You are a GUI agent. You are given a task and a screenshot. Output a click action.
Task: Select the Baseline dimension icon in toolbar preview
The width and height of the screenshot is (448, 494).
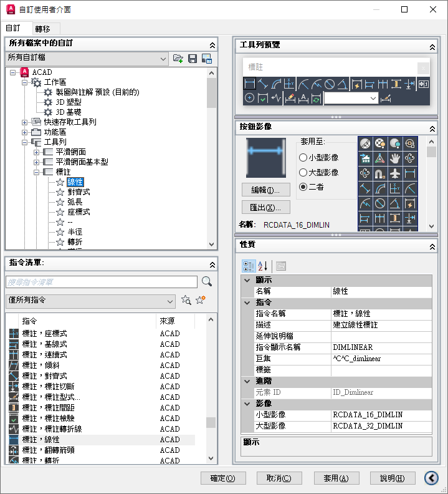[369, 84]
